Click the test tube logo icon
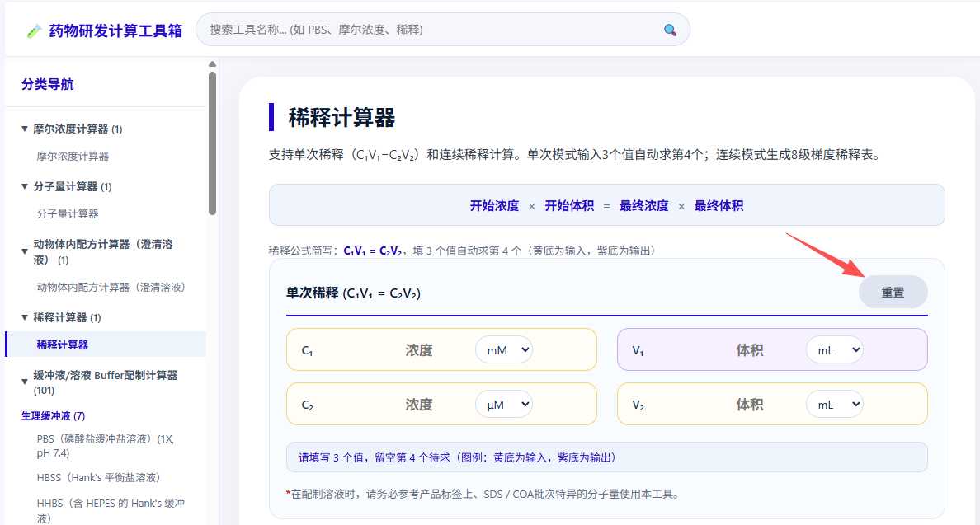Image resolution: width=980 pixels, height=525 pixels. coord(34,30)
